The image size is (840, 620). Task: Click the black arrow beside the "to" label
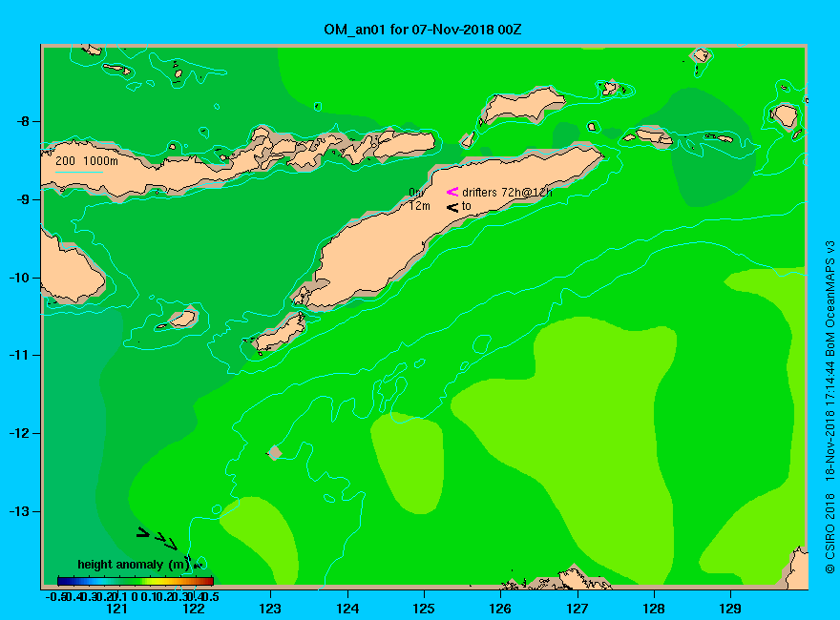coord(452,207)
